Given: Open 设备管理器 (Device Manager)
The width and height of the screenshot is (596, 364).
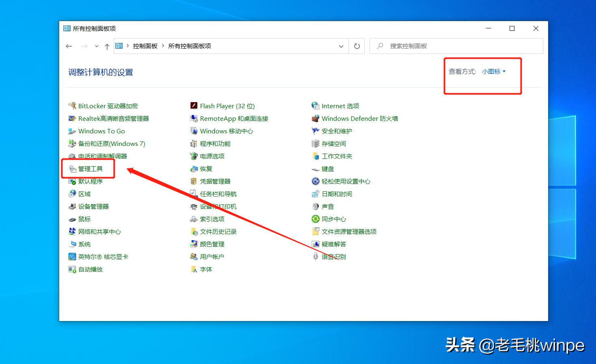Looking at the screenshot, I should point(94,206).
